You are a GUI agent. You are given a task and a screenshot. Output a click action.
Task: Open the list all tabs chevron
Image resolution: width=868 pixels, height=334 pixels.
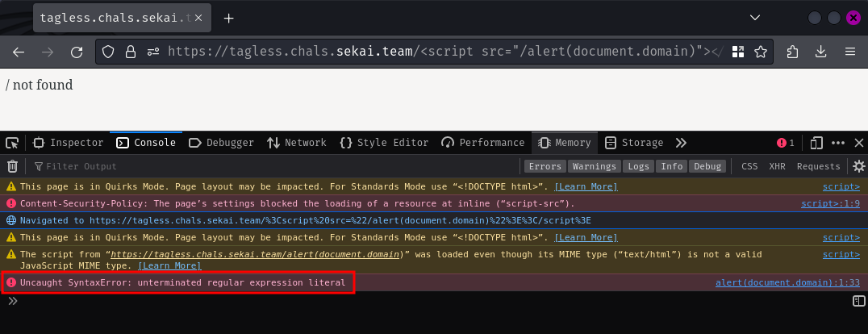coord(754,19)
